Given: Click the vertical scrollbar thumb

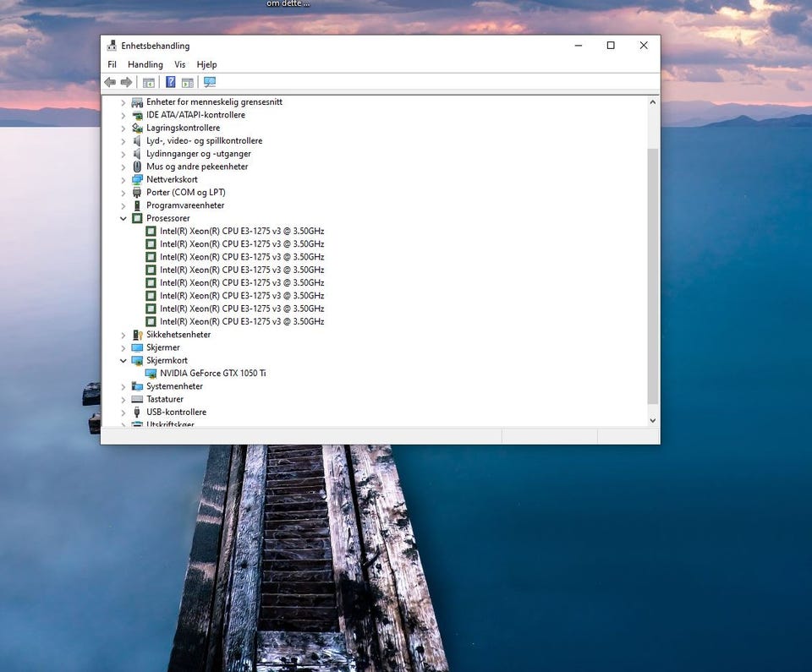Looking at the screenshot, I should pos(653,276).
